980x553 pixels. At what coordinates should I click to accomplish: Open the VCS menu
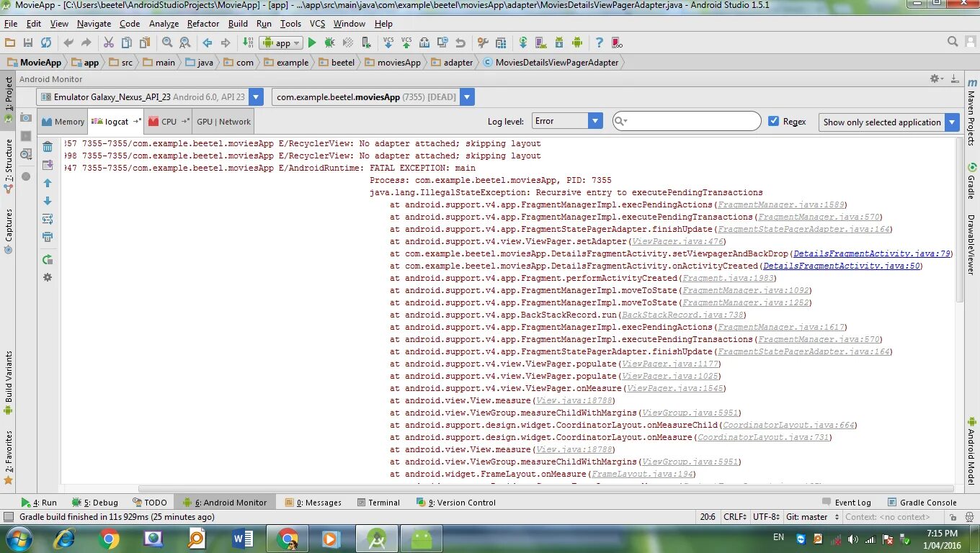(317, 24)
